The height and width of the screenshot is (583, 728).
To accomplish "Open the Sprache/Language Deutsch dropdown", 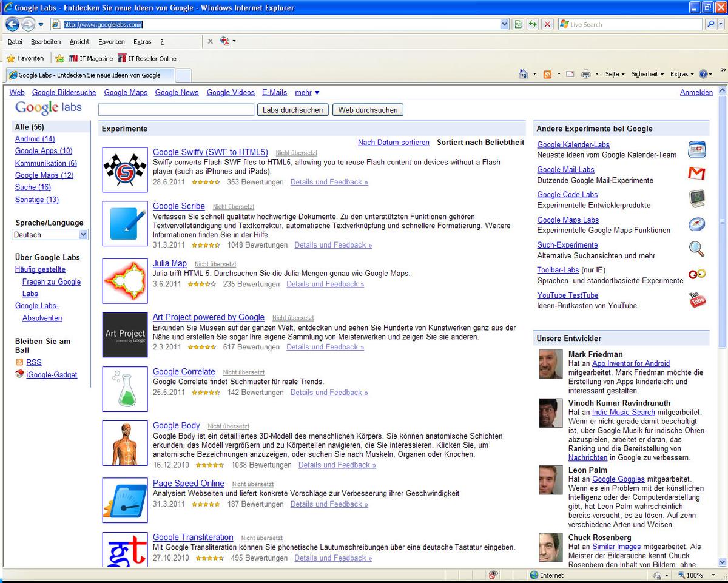I will 50,234.
